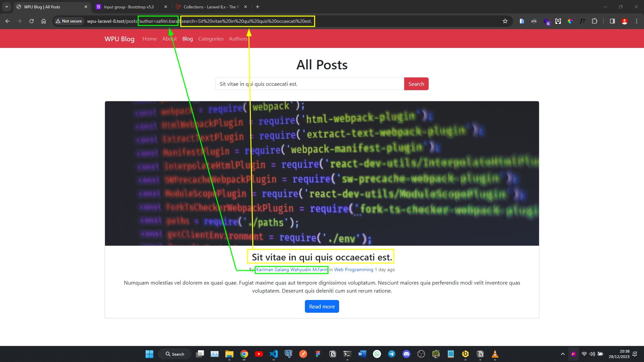The image size is (644, 362).
Task: Open Chrome's three-dot menu
Action: tap(636, 21)
